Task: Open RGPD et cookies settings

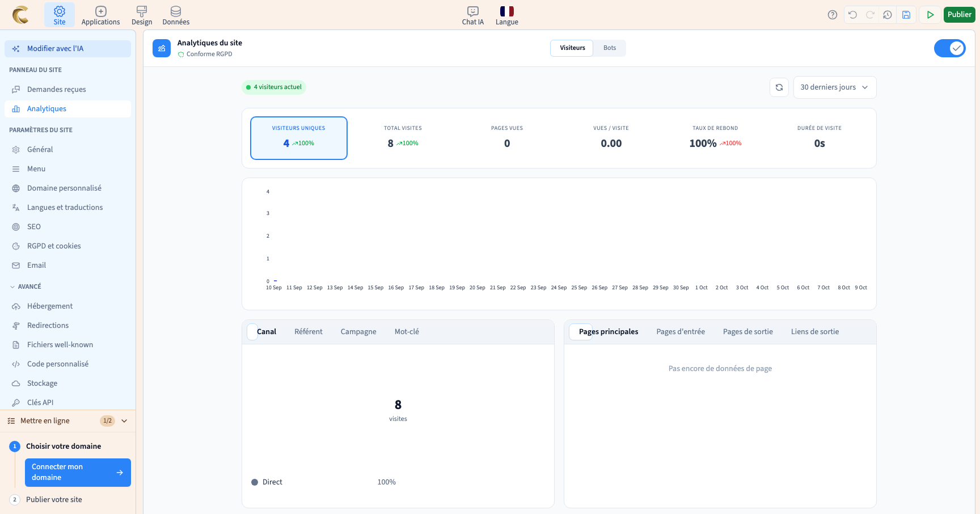Action: click(67, 246)
